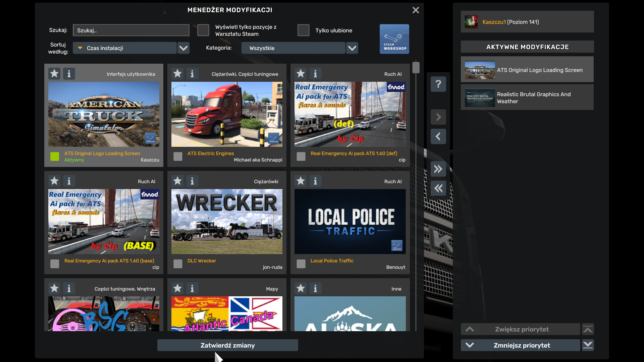Select Real Emergency Ai pack (BASE) thumbnail
Image resolution: width=644 pixels, height=362 pixels.
[x=104, y=222]
